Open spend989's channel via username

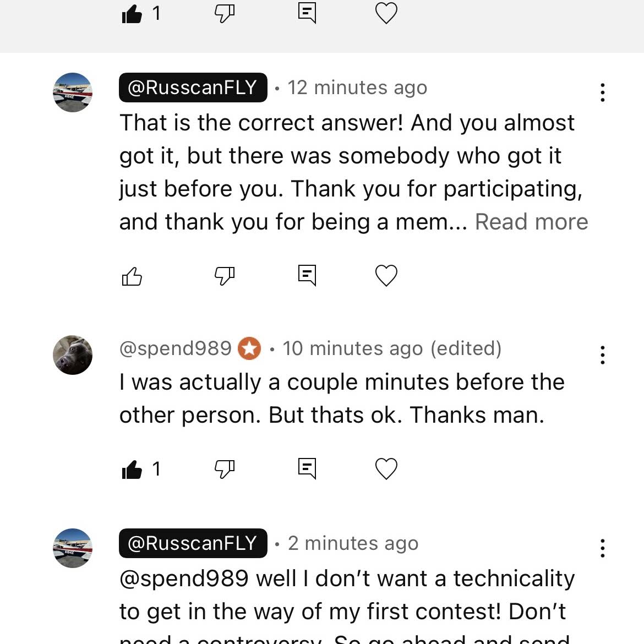tap(176, 348)
